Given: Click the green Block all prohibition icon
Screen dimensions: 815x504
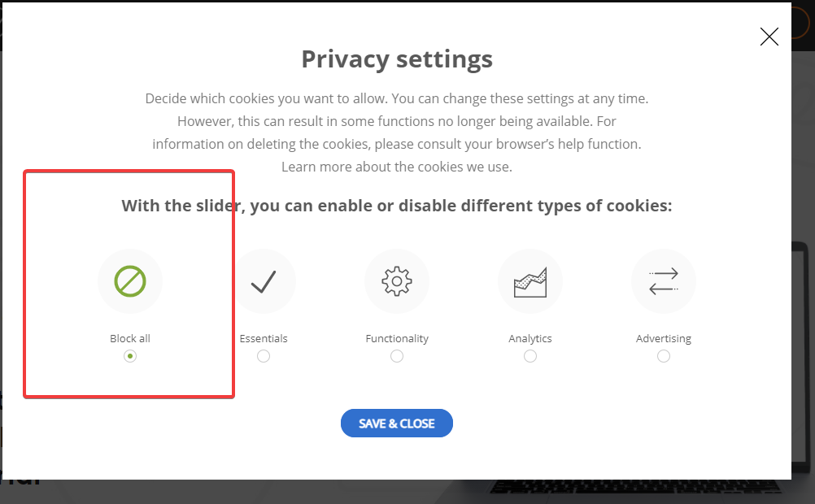Looking at the screenshot, I should pyautogui.click(x=130, y=281).
